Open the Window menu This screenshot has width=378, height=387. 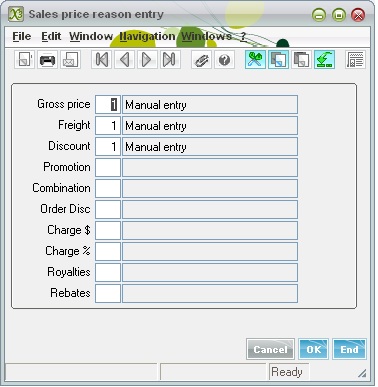coord(91,36)
